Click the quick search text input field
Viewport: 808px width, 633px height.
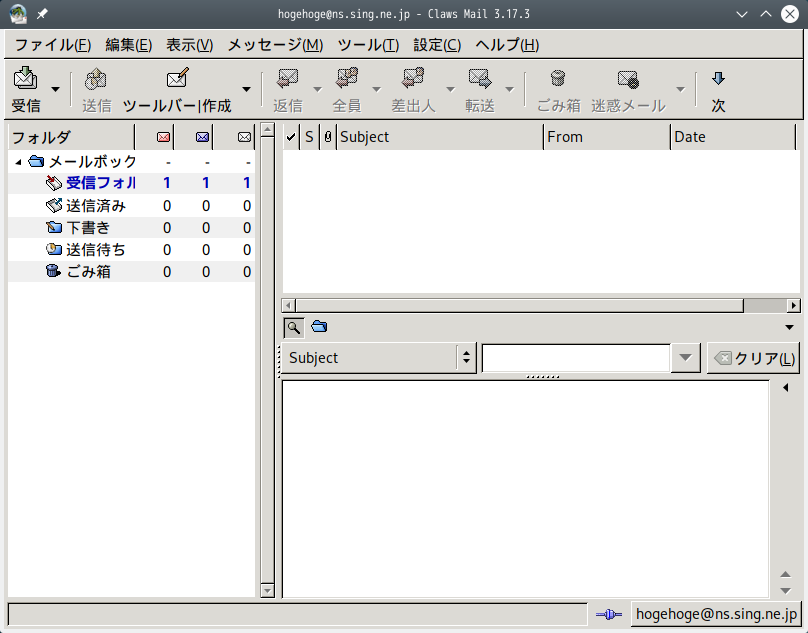576,358
